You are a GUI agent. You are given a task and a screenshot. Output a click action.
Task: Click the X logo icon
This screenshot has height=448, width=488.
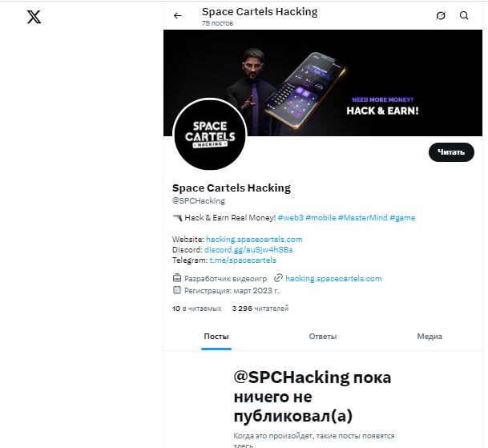(x=34, y=17)
